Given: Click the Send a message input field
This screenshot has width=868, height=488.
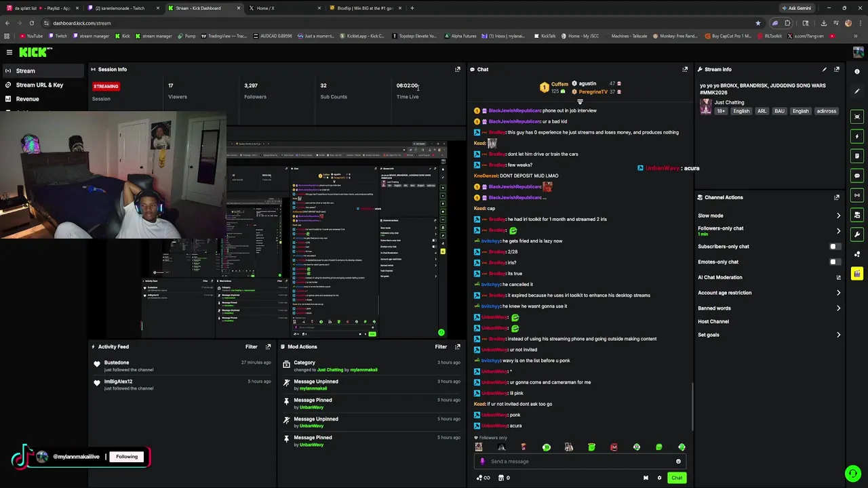Looking at the screenshot, I should (580, 462).
